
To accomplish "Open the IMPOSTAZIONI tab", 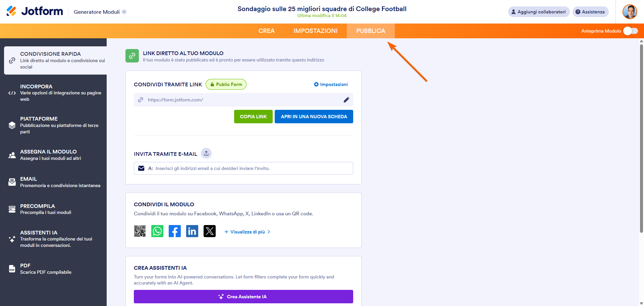I will coord(315,31).
